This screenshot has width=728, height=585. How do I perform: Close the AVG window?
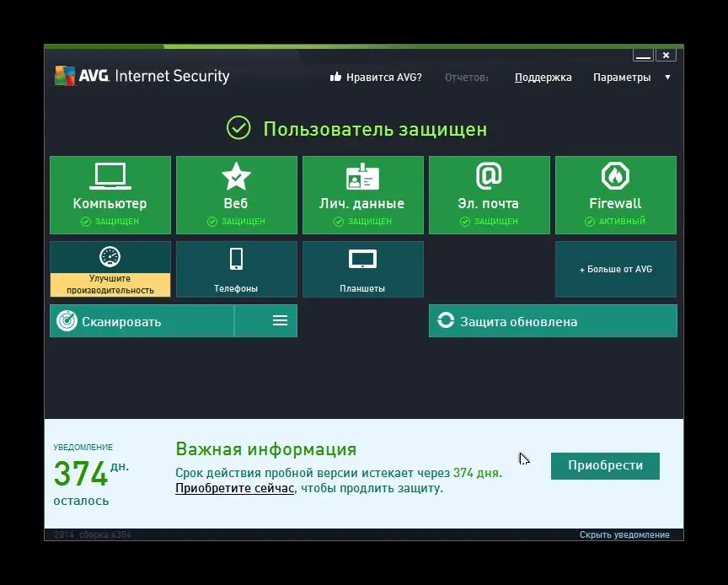[x=666, y=56]
